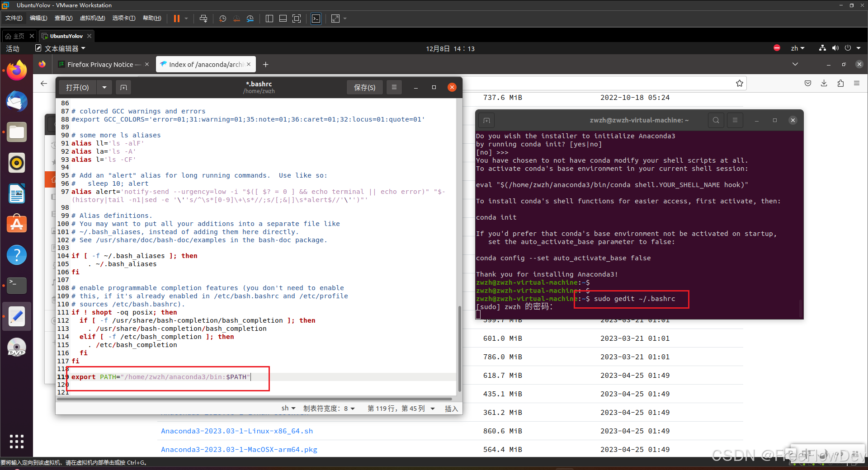The width and height of the screenshot is (868, 470).
Task: Open search in the terminal window
Action: 716,120
